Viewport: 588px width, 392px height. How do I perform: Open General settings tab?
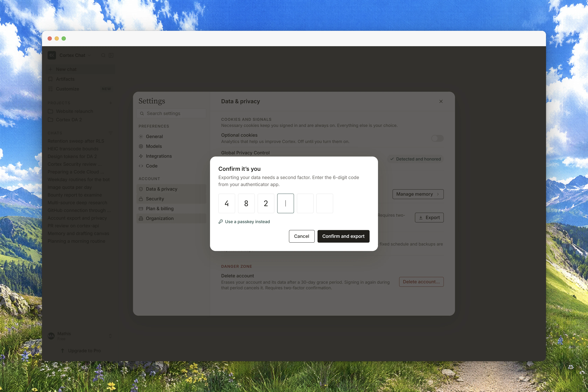point(171,136)
